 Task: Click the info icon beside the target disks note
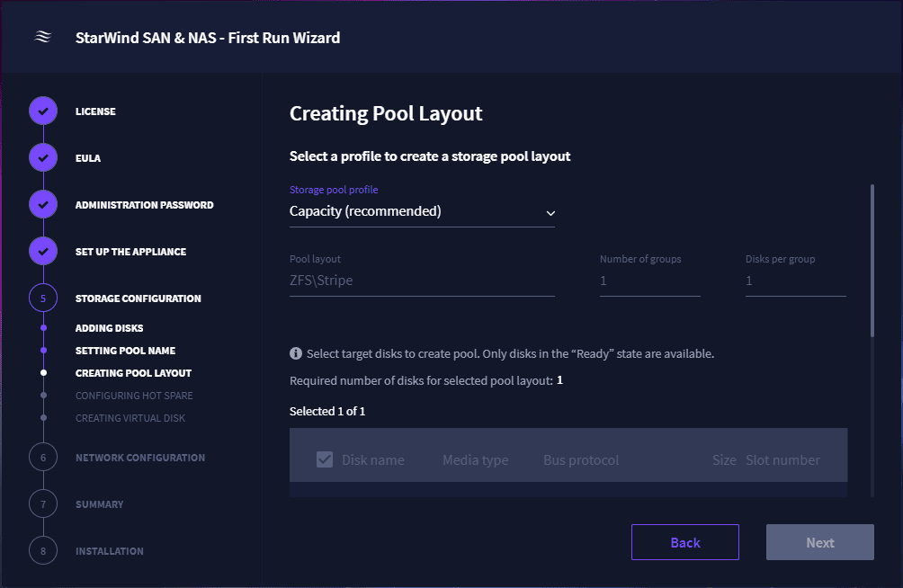[295, 353]
